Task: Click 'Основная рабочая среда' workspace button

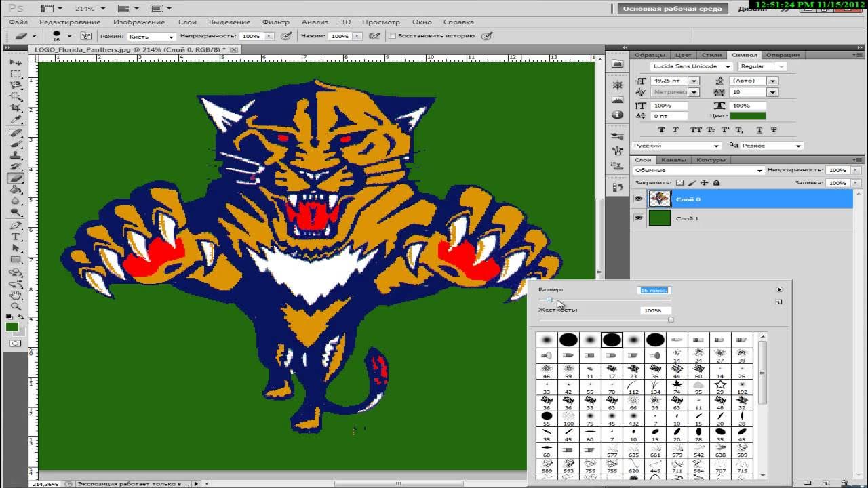Action: coord(673,9)
